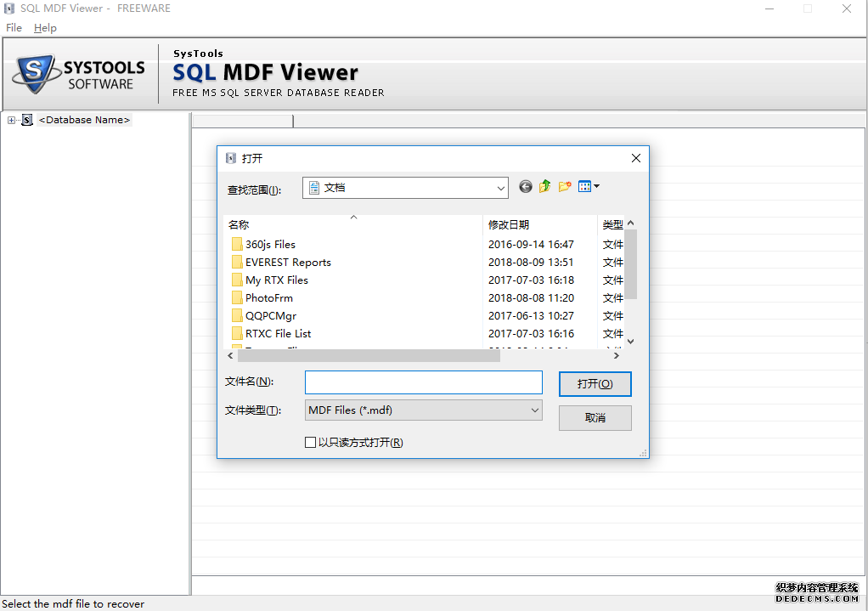Open the File menu
Image resolution: width=868 pixels, height=611 pixels.
pos(14,28)
